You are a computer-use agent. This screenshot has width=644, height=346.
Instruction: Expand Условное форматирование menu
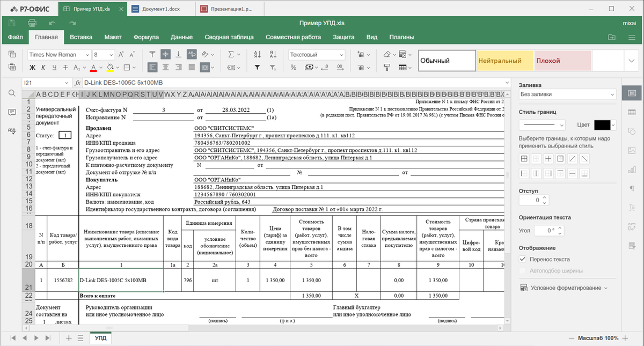[x=565, y=288]
